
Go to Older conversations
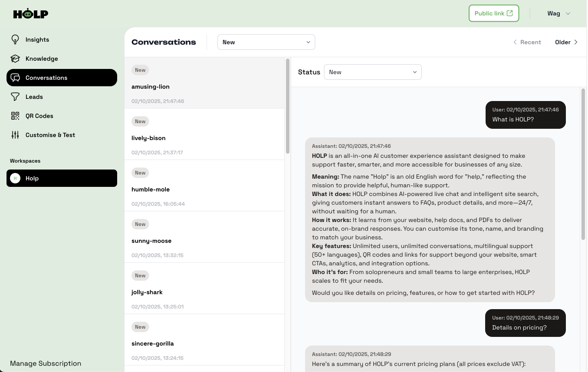[566, 42]
